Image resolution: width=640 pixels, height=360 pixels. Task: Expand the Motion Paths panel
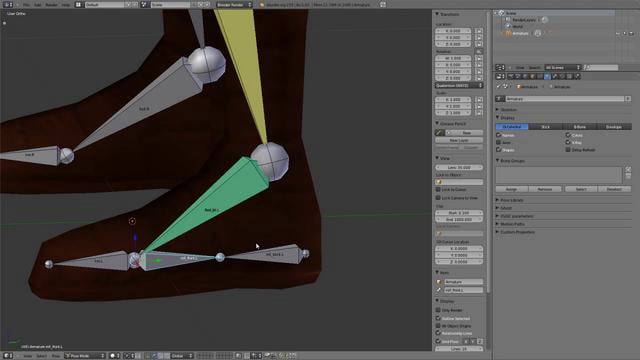512,224
